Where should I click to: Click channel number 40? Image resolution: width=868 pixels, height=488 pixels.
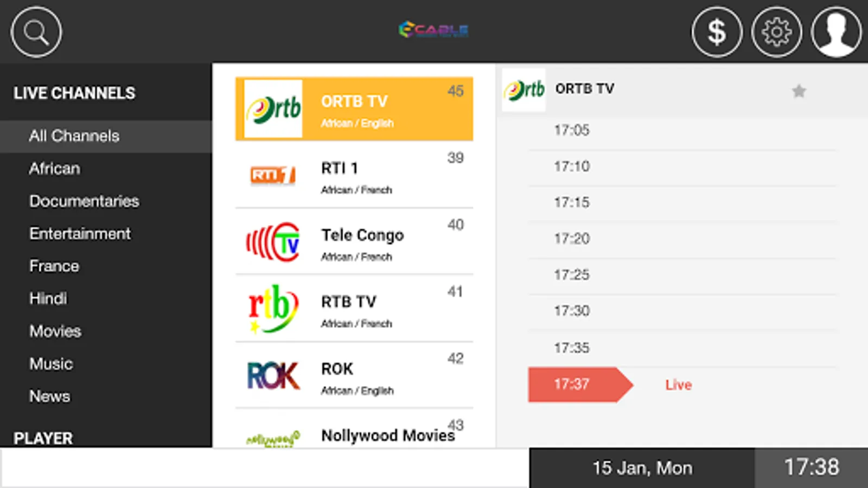tap(455, 224)
